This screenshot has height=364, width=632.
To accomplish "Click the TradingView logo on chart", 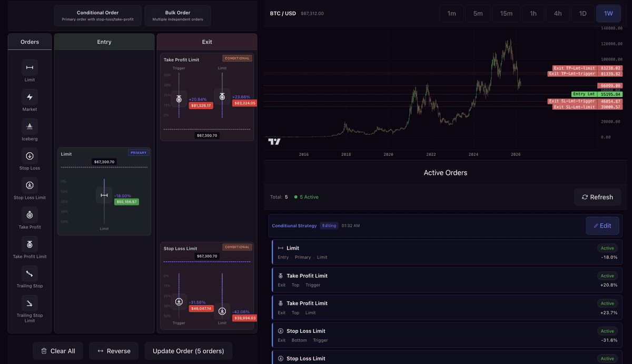I will pos(274,142).
